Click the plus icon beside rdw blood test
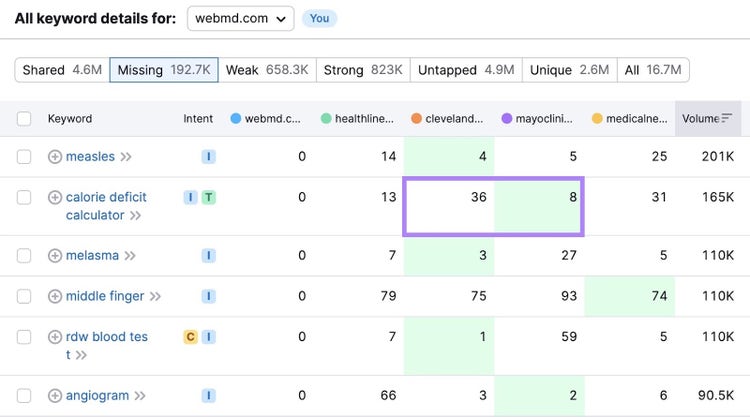The height and width of the screenshot is (417, 750). pos(55,337)
